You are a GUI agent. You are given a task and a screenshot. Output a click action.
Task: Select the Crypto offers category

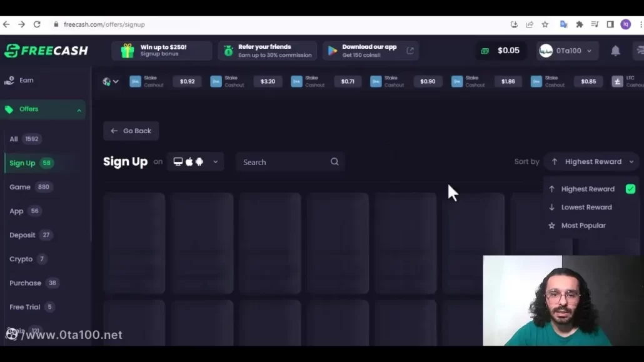coord(21,259)
